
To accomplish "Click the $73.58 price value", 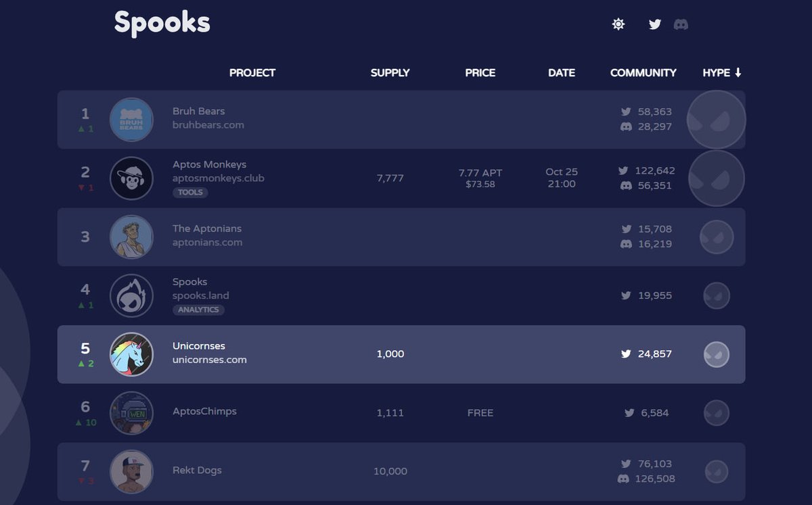I will (480, 185).
